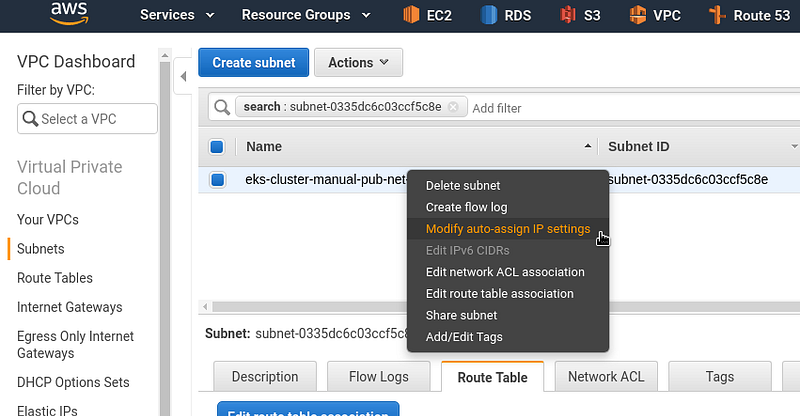Click the search magnifier in filter bar
This screenshot has height=416, width=800.
coord(222,107)
